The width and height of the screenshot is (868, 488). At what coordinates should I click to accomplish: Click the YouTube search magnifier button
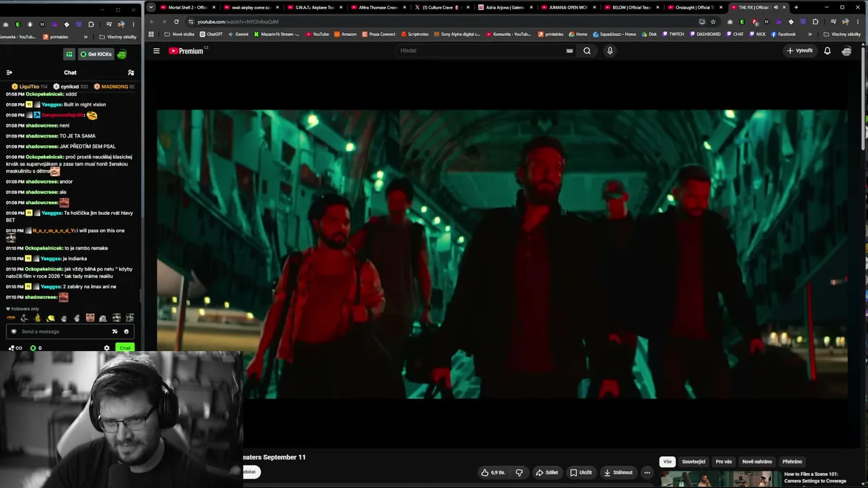click(x=587, y=51)
